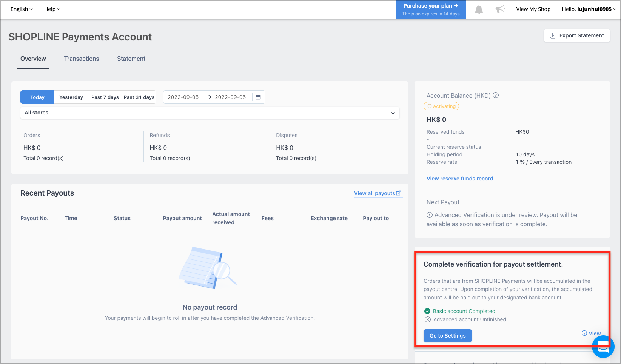
Task: Click Go to Settings button
Action: 447,335
